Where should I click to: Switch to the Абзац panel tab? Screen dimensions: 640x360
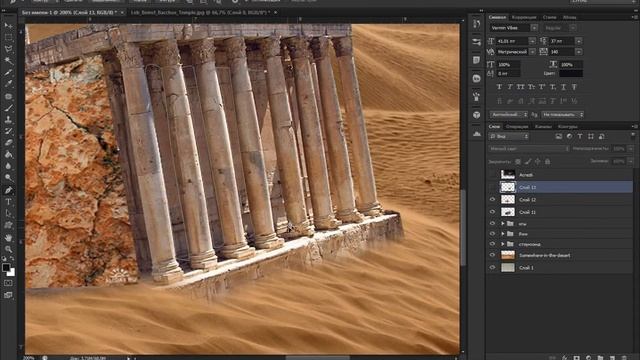(569, 18)
